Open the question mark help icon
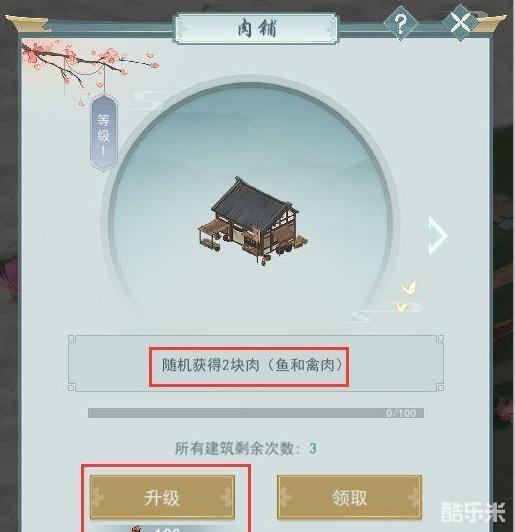The height and width of the screenshot is (532, 515). tap(401, 24)
